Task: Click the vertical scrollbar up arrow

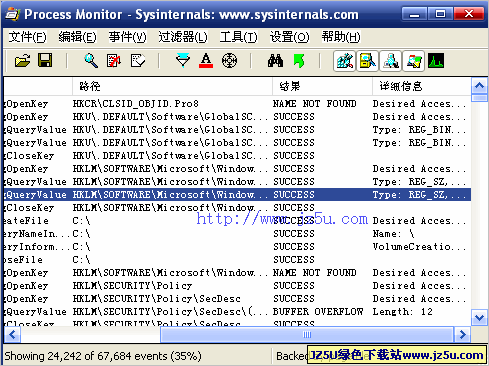Action: [479, 86]
